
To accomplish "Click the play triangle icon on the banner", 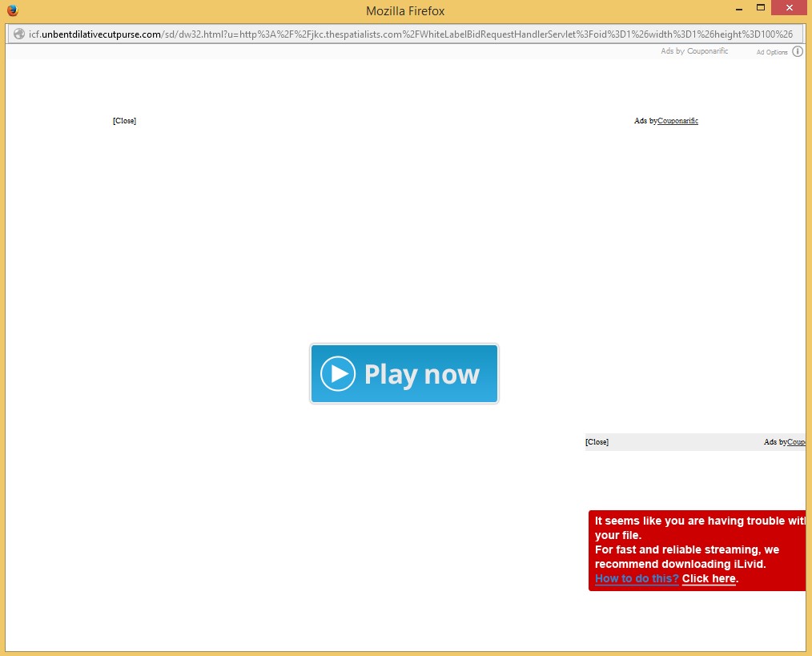I will click(x=338, y=374).
